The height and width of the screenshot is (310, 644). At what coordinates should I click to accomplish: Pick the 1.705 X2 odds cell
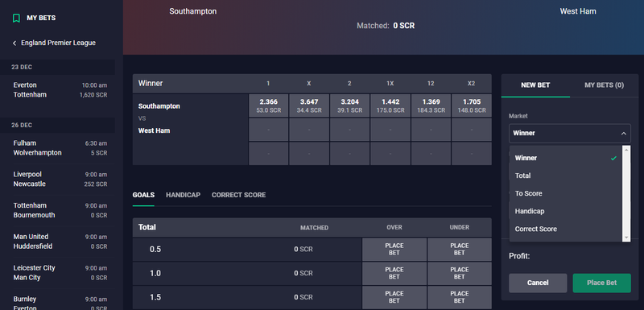pyautogui.click(x=472, y=106)
